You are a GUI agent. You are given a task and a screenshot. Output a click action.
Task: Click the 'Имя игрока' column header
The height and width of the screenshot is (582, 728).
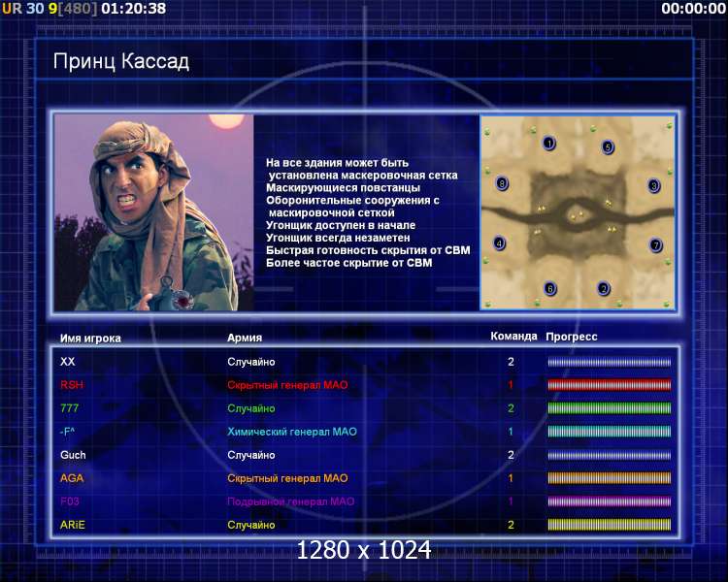click(90, 339)
